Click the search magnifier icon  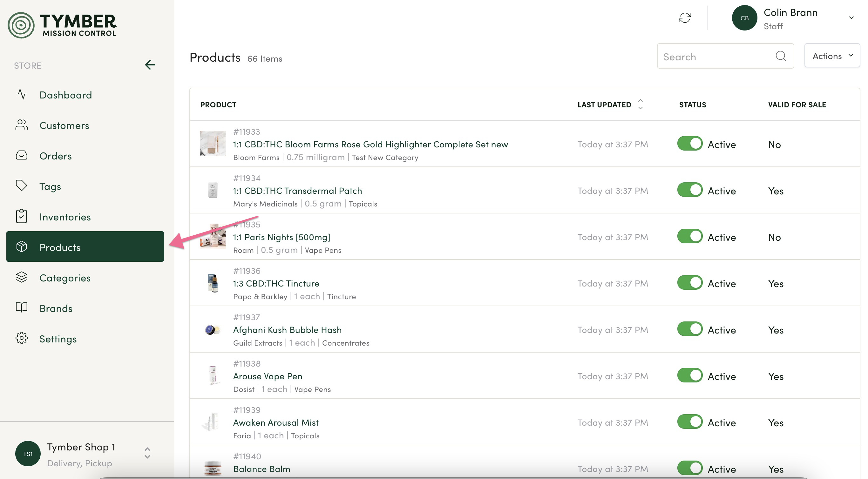pos(781,56)
